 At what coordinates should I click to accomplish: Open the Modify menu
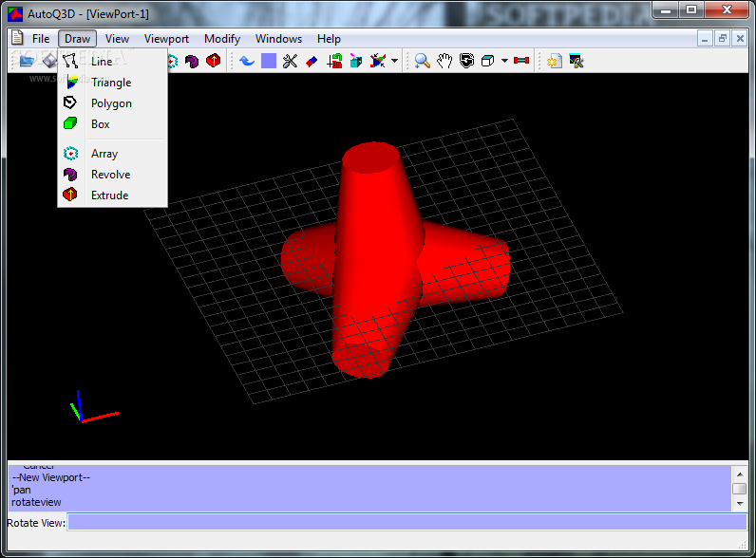pos(222,39)
